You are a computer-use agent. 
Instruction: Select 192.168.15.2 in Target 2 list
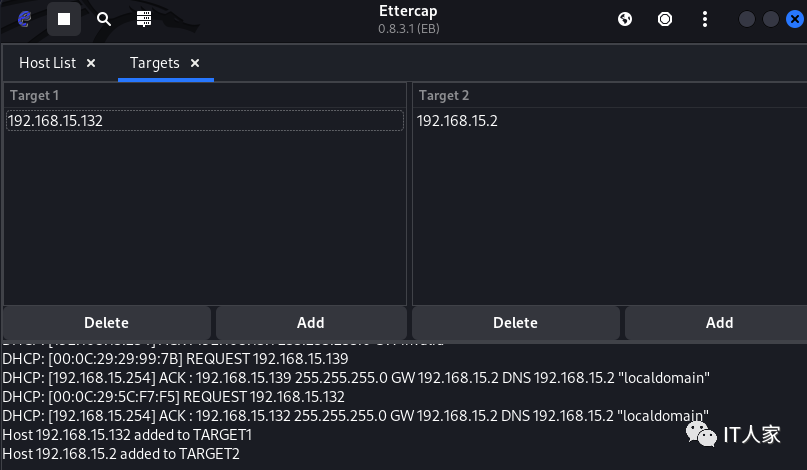(x=457, y=121)
